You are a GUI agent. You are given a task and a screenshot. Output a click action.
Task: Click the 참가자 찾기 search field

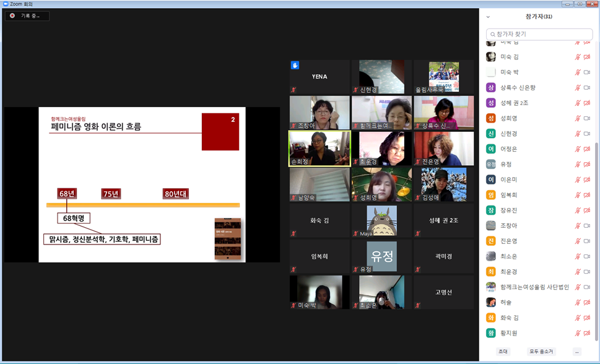point(539,34)
